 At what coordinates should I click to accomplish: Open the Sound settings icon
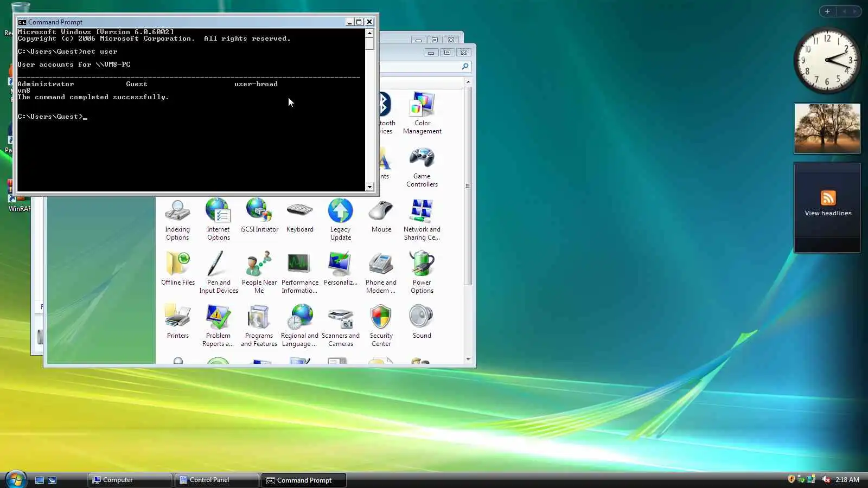coord(422,322)
